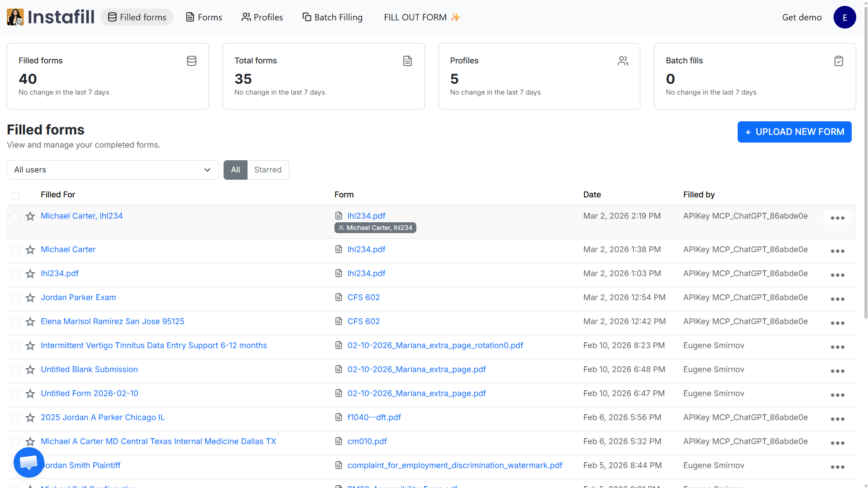868x488 pixels.
Task: Open the chat support bubble
Action: (x=29, y=462)
